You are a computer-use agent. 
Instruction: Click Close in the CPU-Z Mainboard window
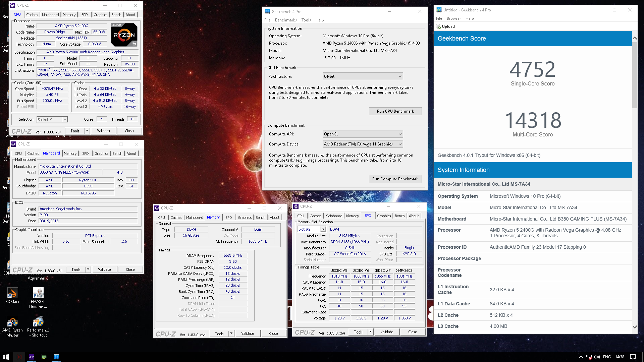130,269
